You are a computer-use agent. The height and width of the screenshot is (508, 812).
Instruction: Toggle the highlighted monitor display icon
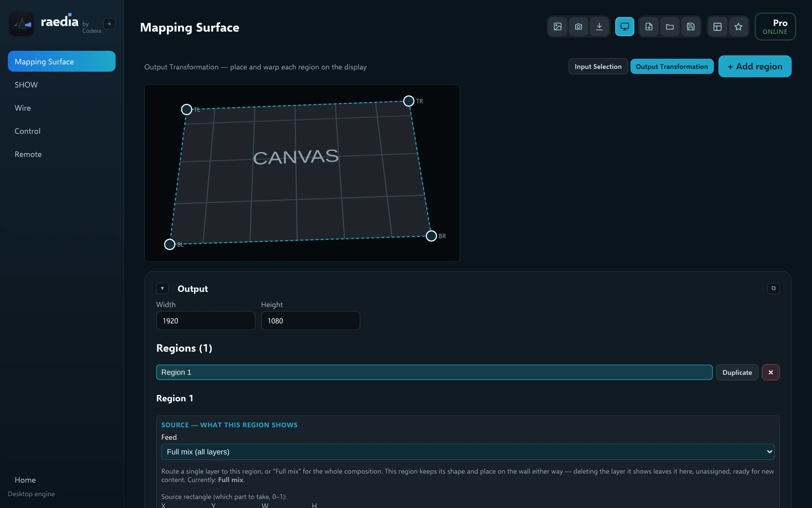625,26
